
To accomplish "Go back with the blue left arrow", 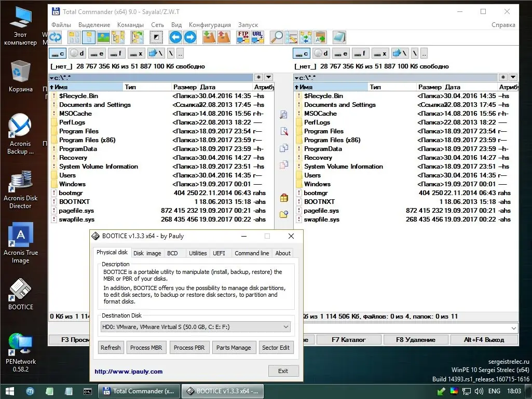I will point(175,37).
